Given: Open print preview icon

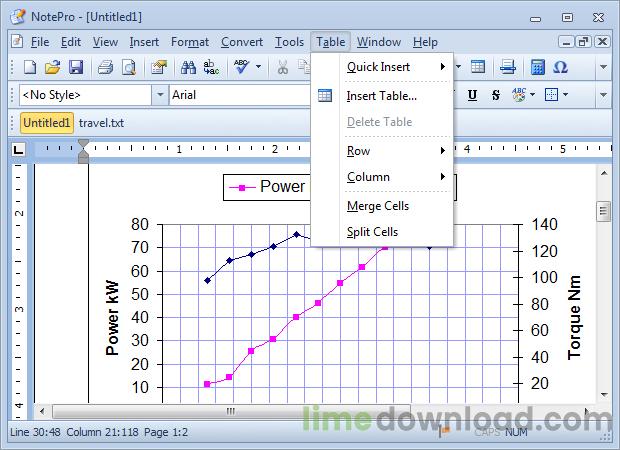Looking at the screenshot, I should click(x=129, y=67).
